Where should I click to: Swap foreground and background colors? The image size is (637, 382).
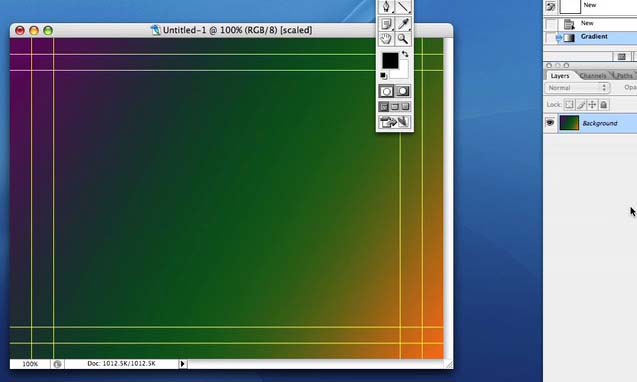tap(405, 54)
